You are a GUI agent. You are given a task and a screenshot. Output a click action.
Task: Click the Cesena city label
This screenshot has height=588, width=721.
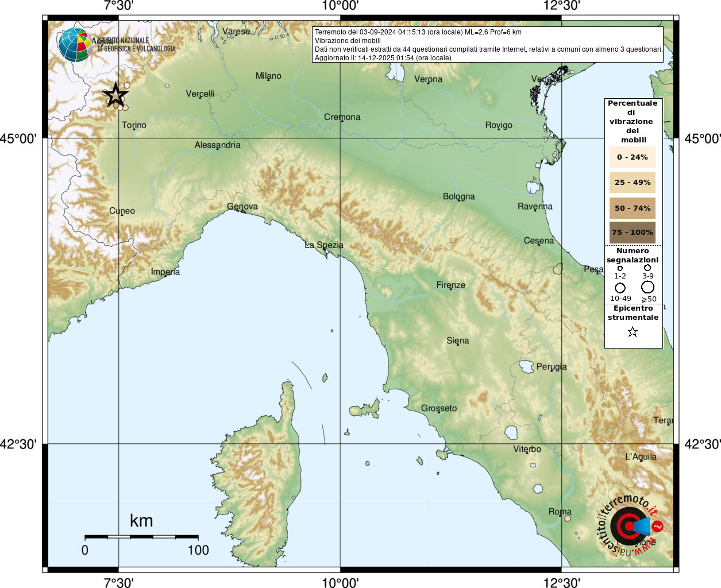click(x=539, y=241)
